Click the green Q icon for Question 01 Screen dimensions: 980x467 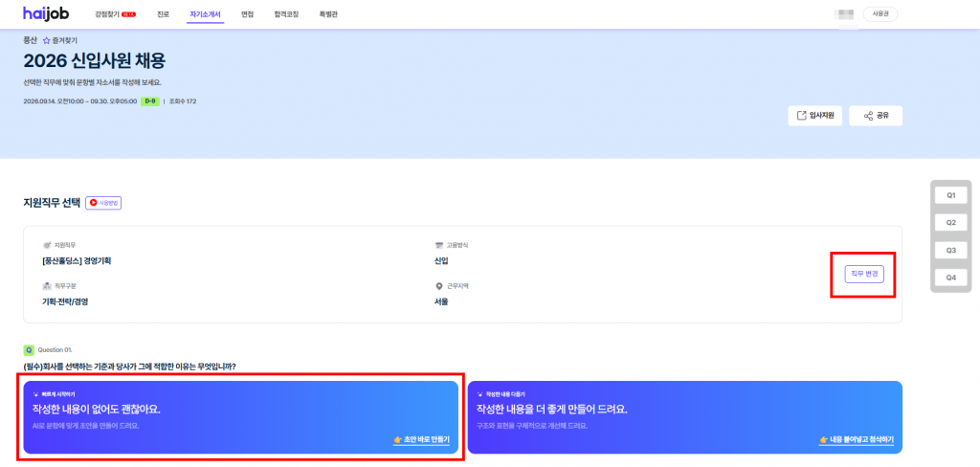click(x=28, y=349)
